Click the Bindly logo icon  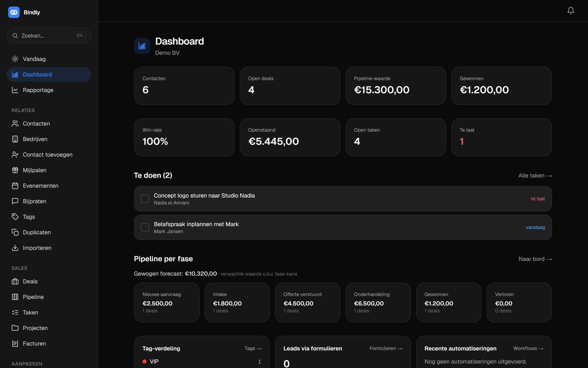point(14,12)
